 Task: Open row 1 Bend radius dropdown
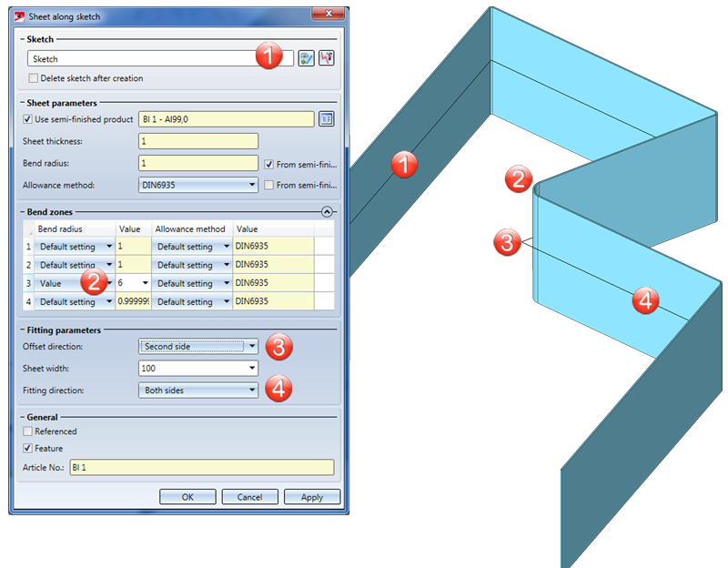(109, 246)
